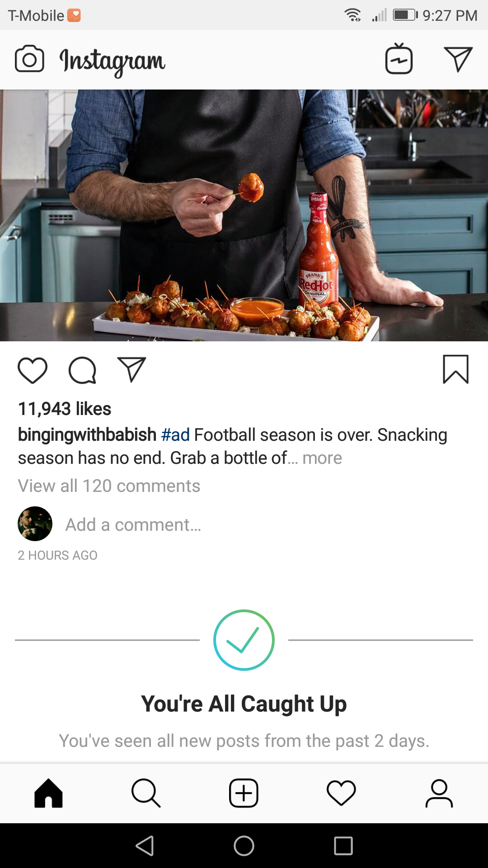Save the post with the bookmark icon
Viewport: 488px width, 868px height.
(455, 369)
